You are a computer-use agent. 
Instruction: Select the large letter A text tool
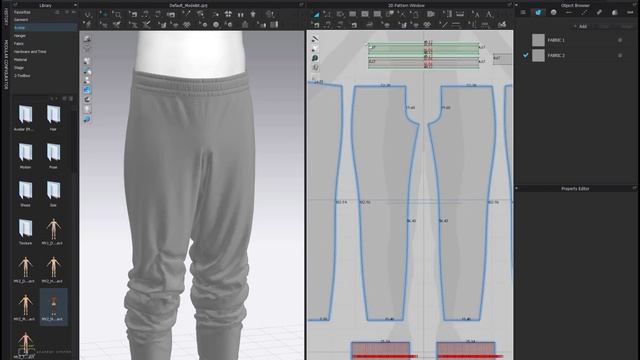tap(476, 15)
